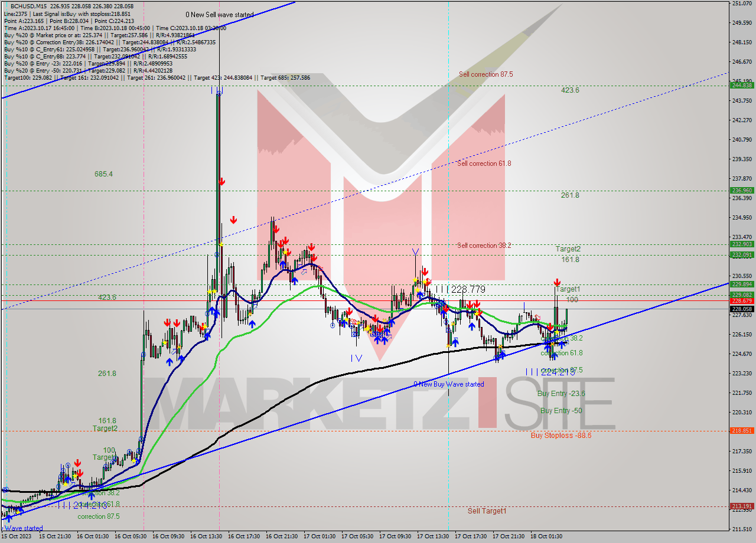Click the 'Sell correction 61.8' label
756x543 pixels.
[484, 163]
